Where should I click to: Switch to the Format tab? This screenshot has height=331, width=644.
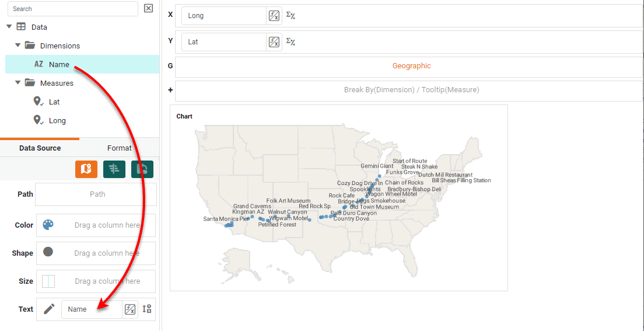(x=119, y=148)
